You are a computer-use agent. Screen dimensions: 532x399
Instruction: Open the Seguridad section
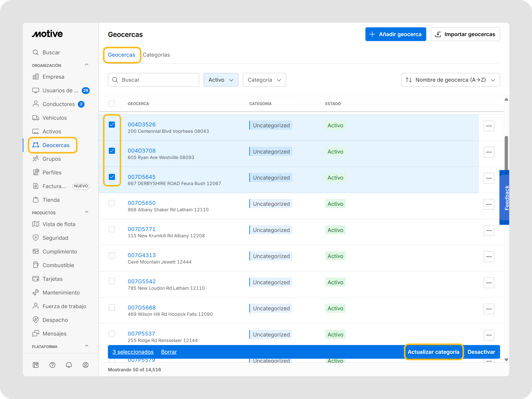tap(55, 238)
